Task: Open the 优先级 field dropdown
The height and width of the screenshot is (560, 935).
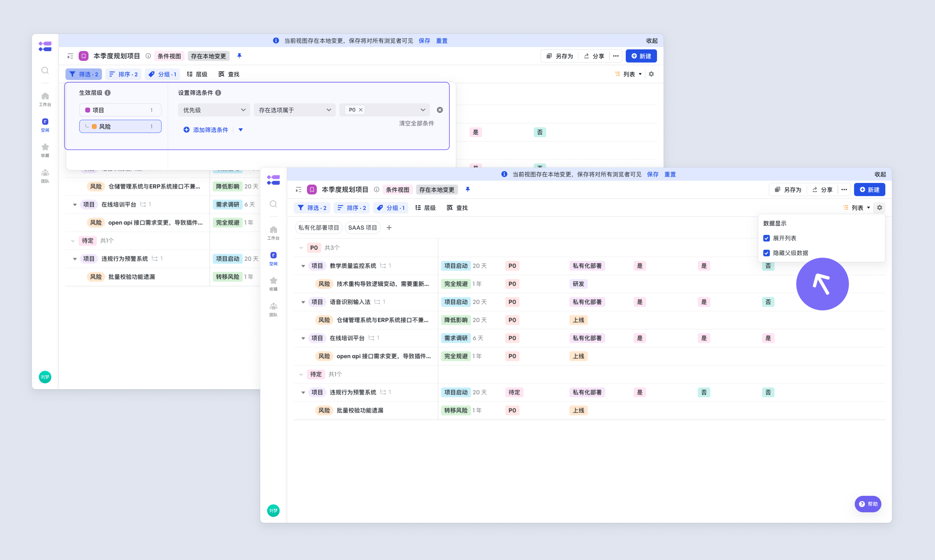Action: (214, 110)
